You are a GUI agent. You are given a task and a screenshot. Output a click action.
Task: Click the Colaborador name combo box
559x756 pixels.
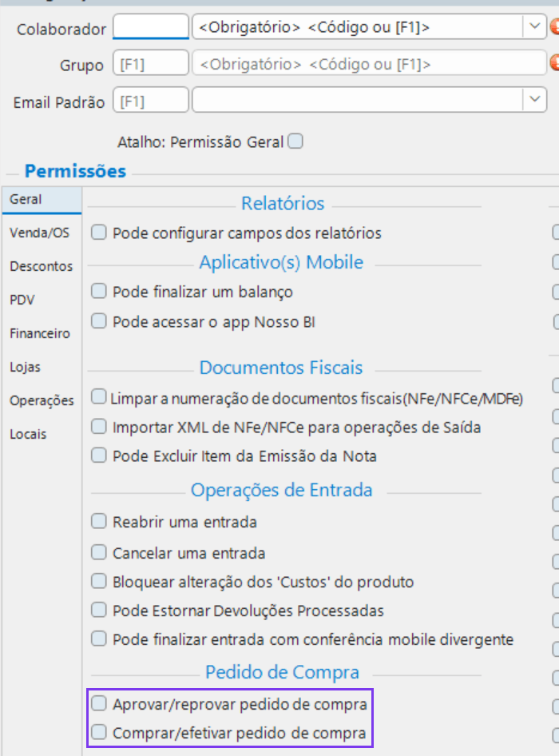coord(369,26)
